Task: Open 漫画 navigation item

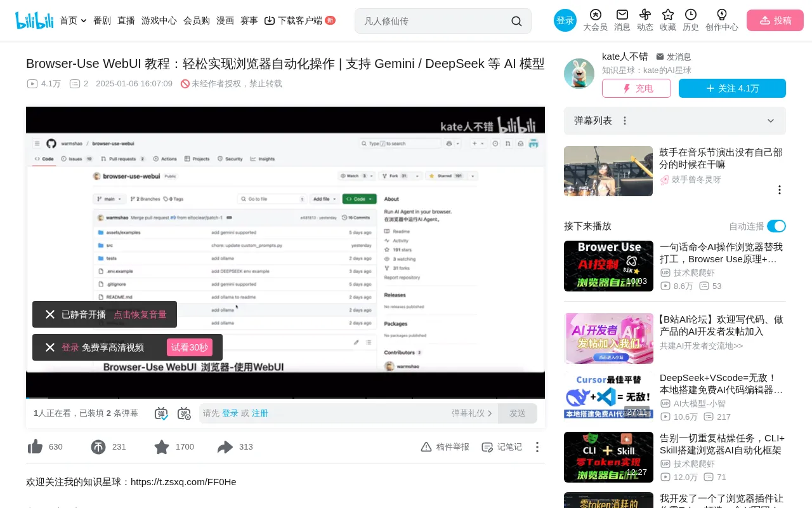Action: click(x=225, y=20)
